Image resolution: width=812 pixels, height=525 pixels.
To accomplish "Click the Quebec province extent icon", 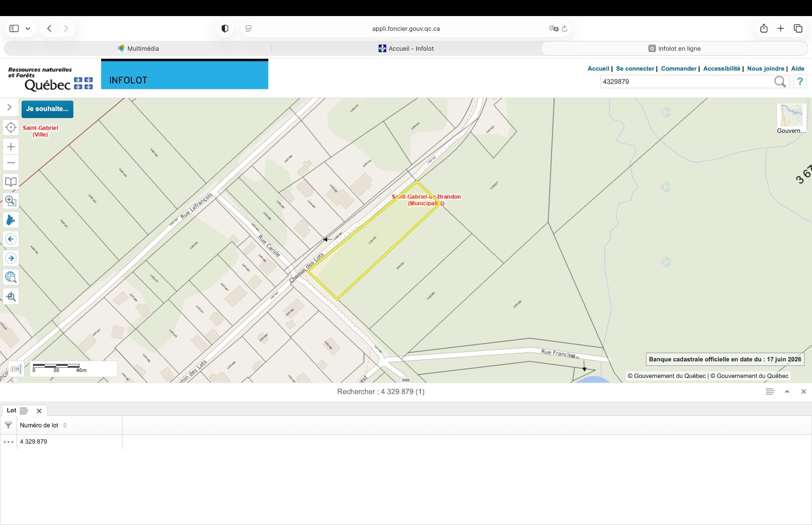I will 11,220.
